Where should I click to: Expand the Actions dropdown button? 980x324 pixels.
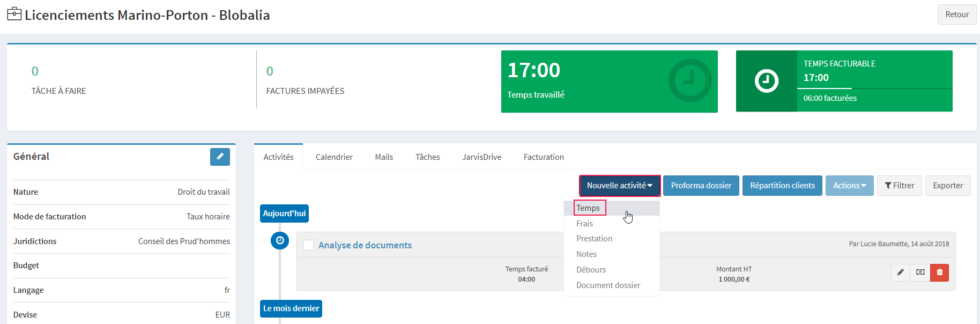(x=850, y=186)
